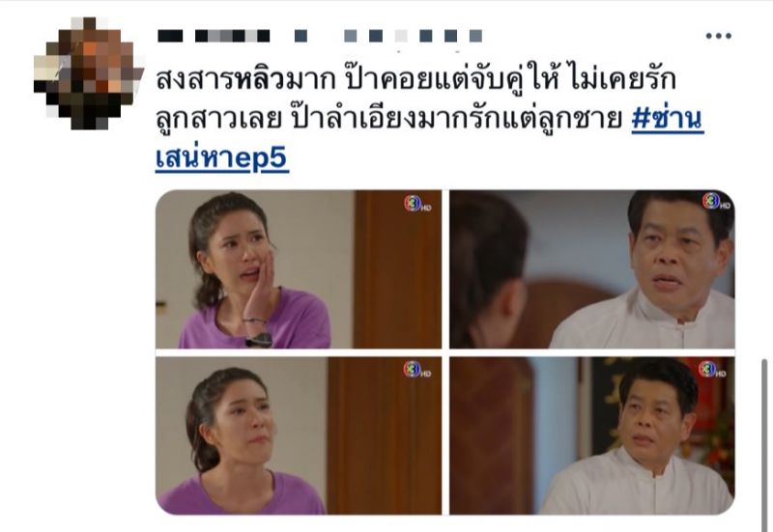
Task: Follow the เสน่หาep5 hashtag continuation link
Action: (222, 157)
